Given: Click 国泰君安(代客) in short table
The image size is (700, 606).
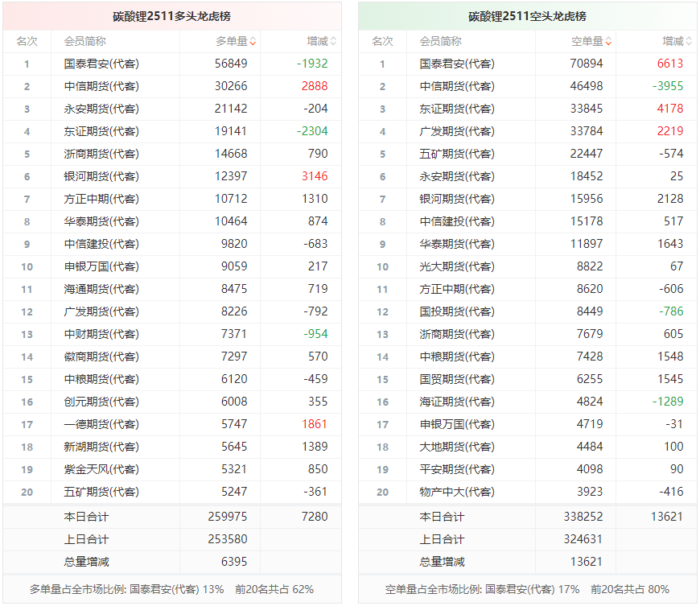Looking at the screenshot, I should tap(457, 64).
